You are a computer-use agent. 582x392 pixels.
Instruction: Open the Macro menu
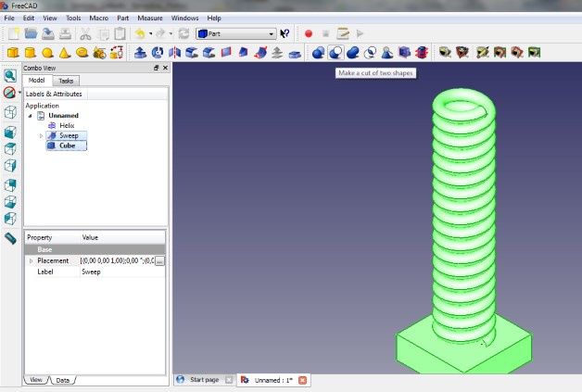[99, 18]
